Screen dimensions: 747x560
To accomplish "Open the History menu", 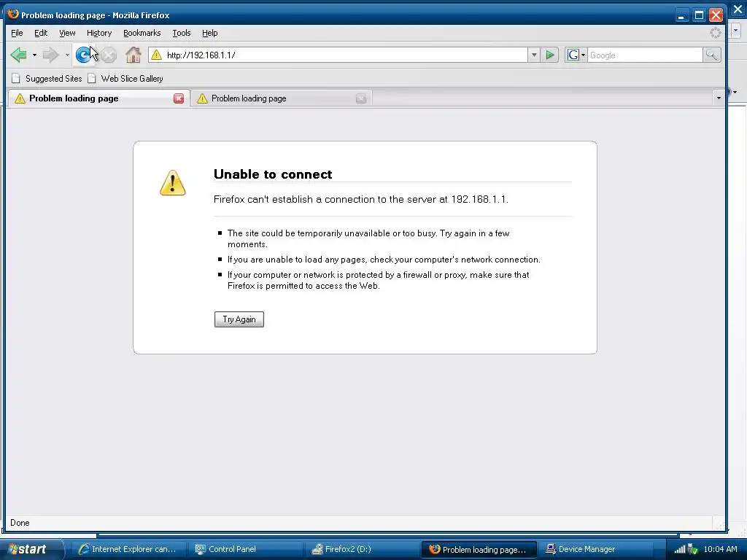I will pyautogui.click(x=99, y=33).
